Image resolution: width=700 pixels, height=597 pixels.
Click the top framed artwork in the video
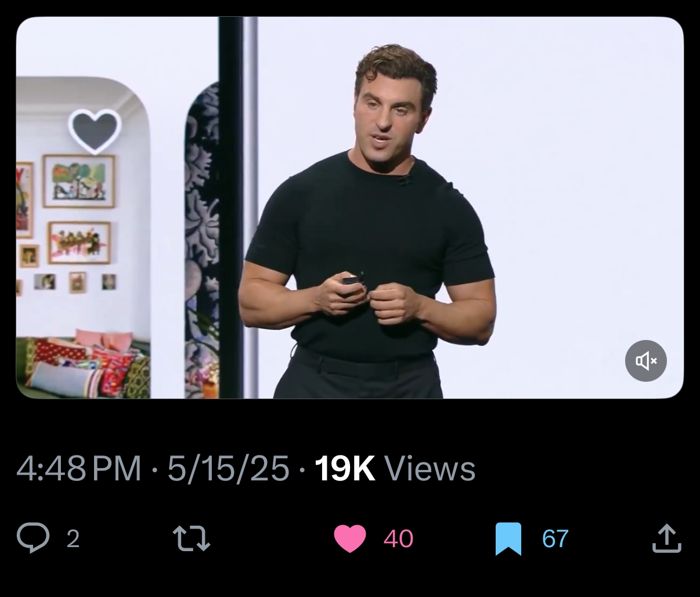(x=79, y=181)
